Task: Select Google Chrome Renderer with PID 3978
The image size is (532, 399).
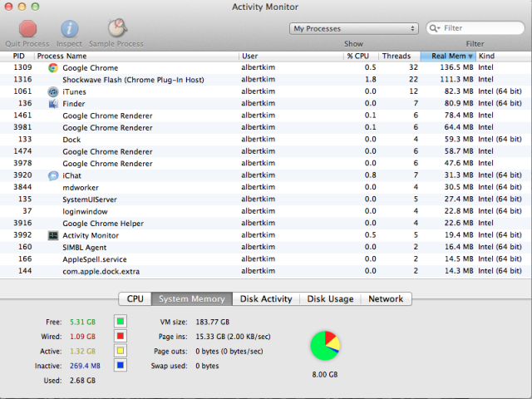Action: (x=266, y=164)
